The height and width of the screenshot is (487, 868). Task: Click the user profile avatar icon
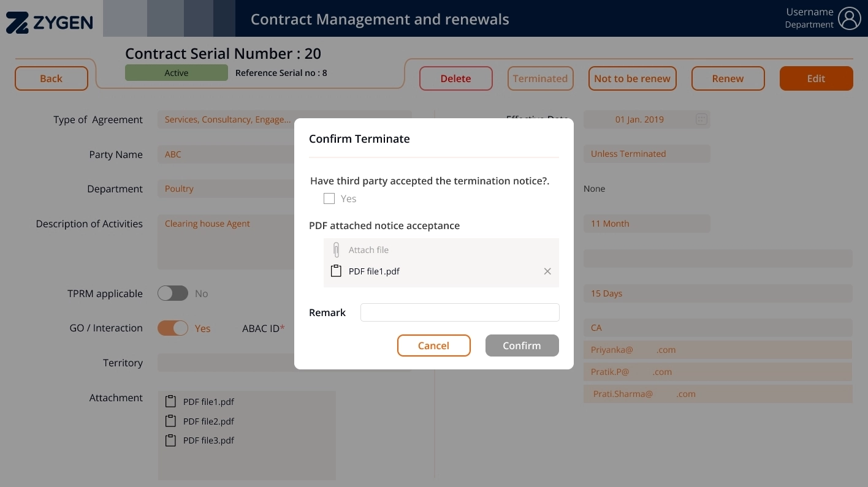tap(850, 18)
